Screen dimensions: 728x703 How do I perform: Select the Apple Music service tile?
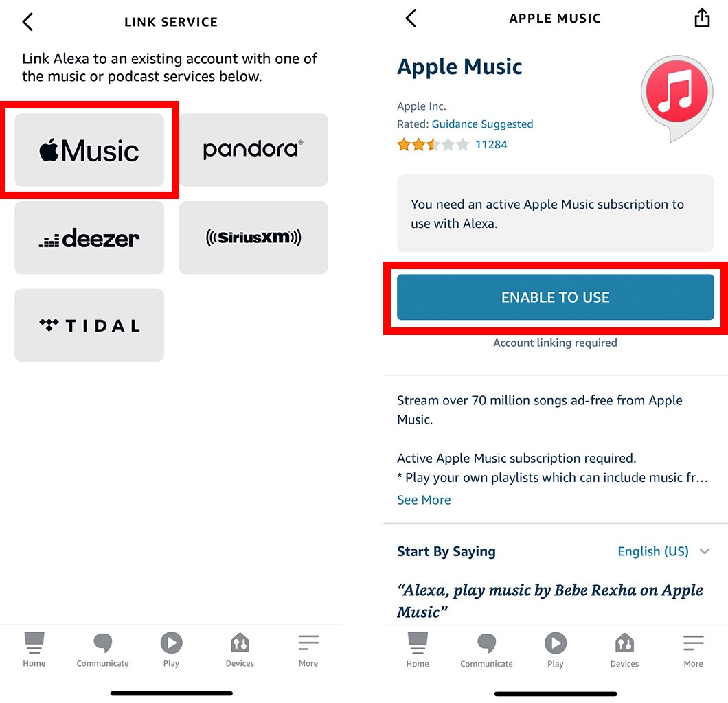pos(89,150)
